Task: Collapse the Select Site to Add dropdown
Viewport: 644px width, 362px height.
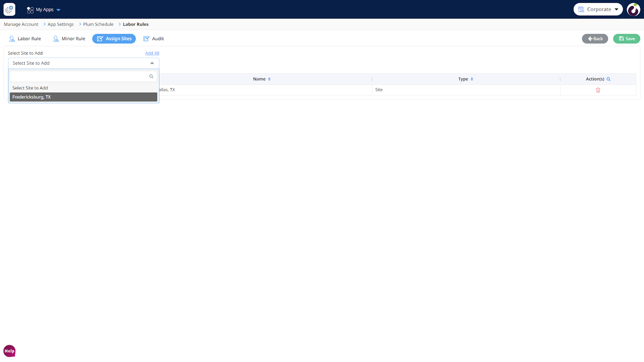Action: [152, 63]
